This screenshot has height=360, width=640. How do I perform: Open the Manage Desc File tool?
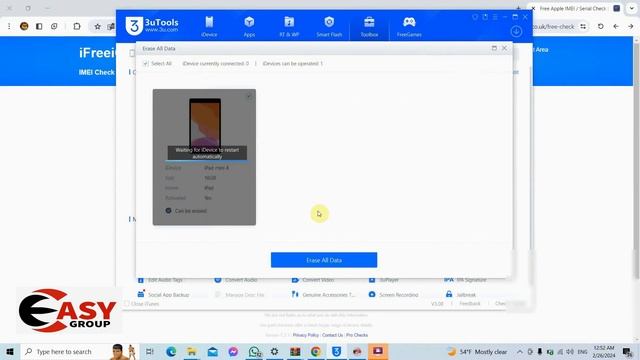[x=240, y=294]
